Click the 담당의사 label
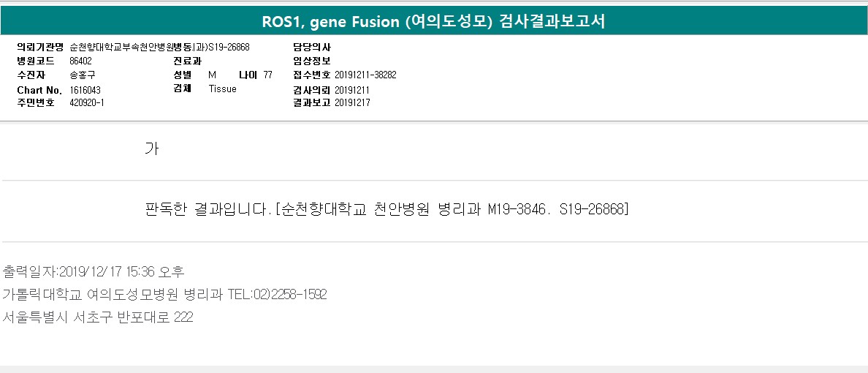 click(312, 47)
